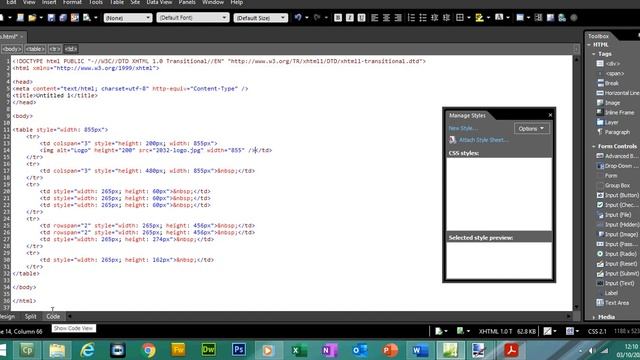Click the Save All icon in the toolbar
Viewport: 640px width, 360px height.
(63, 18)
